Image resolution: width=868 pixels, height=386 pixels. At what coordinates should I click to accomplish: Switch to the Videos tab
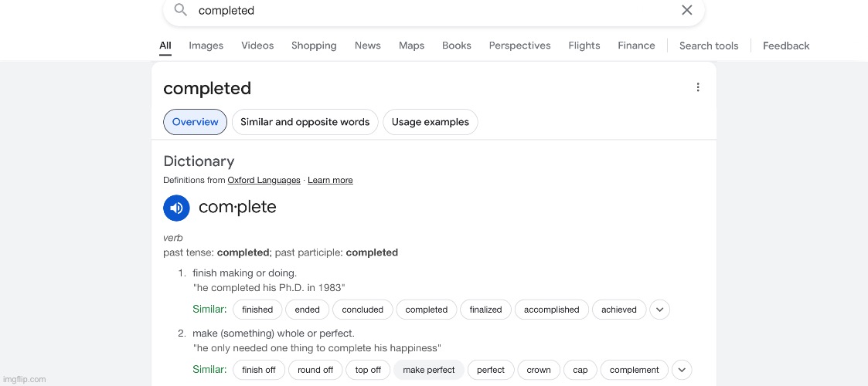(257, 46)
